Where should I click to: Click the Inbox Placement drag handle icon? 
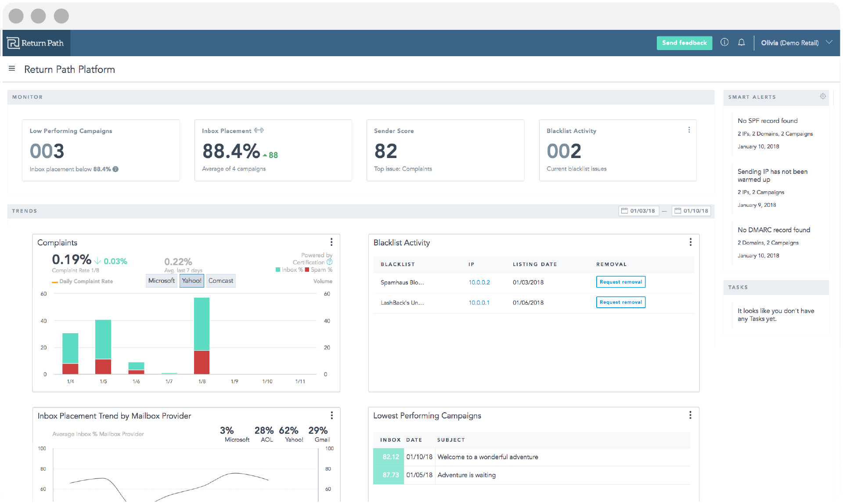coord(259,130)
